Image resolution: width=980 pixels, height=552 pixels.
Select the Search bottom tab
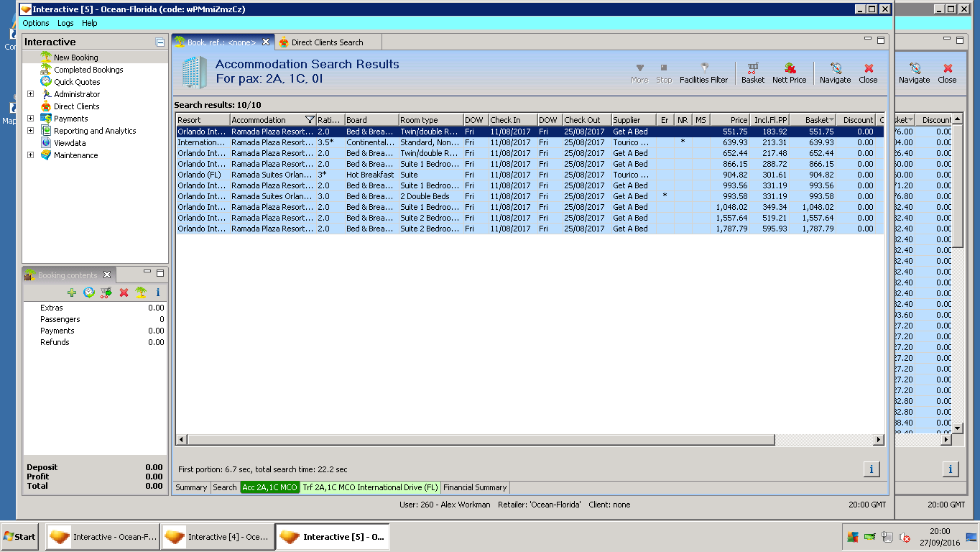(225, 487)
